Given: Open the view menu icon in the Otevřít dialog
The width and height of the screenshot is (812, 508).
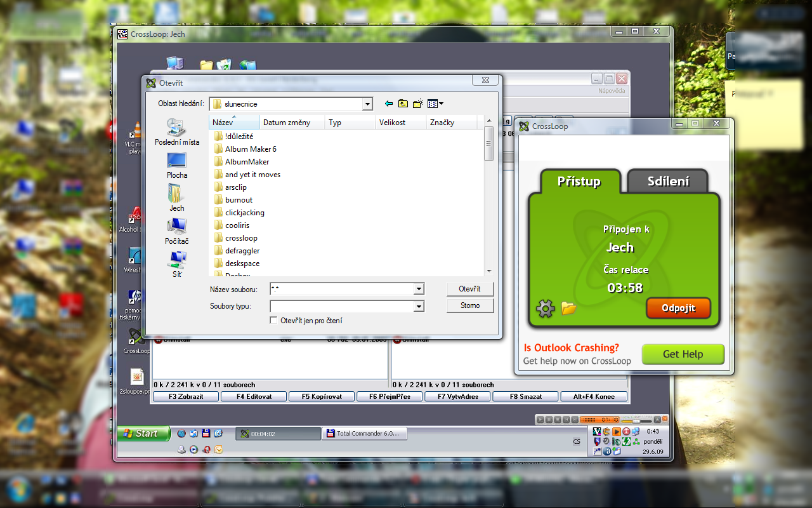Looking at the screenshot, I should pos(435,104).
